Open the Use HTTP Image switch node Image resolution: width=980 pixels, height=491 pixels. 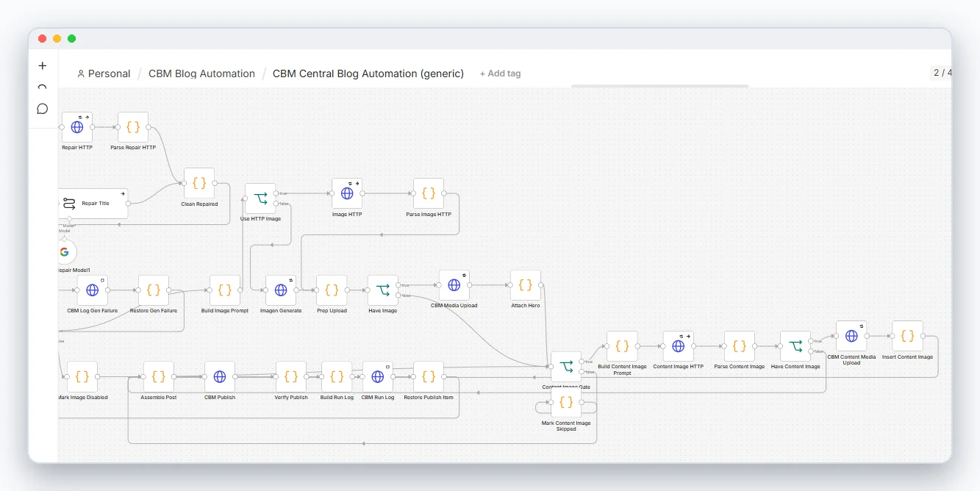click(260, 198)
